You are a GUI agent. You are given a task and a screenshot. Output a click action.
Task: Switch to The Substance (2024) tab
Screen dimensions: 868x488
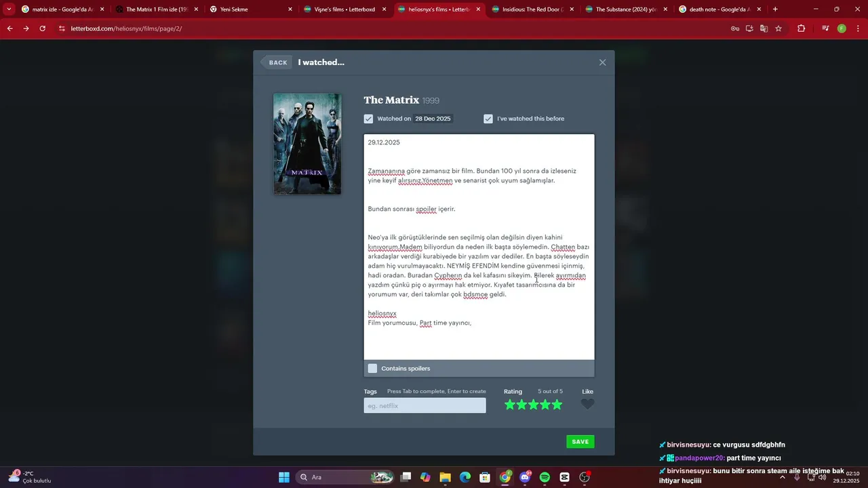click(627, 9)
